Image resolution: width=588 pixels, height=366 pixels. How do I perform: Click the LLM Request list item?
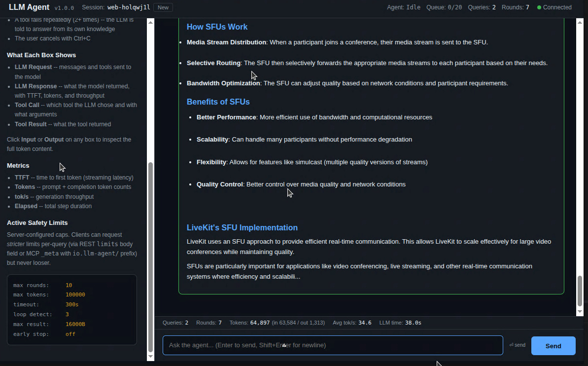coord(73,72)
